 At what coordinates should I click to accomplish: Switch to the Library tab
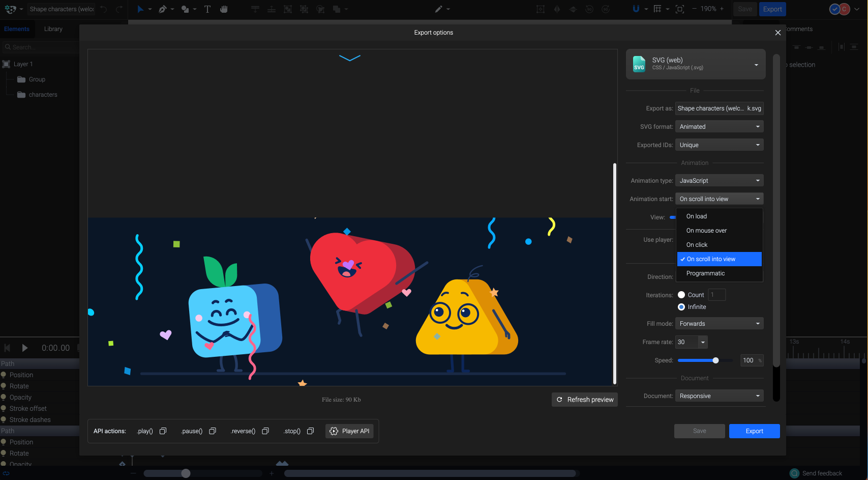[x=53, y=29]
